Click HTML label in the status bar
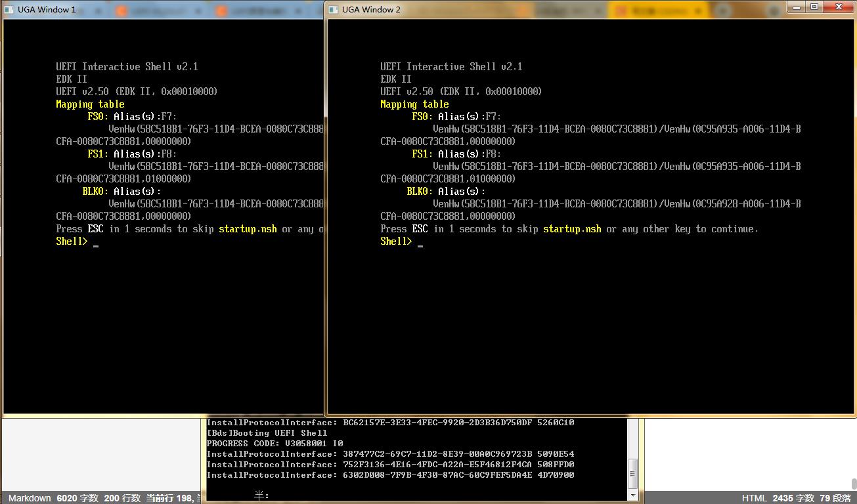The image size is (857, 504). [754, 498]
